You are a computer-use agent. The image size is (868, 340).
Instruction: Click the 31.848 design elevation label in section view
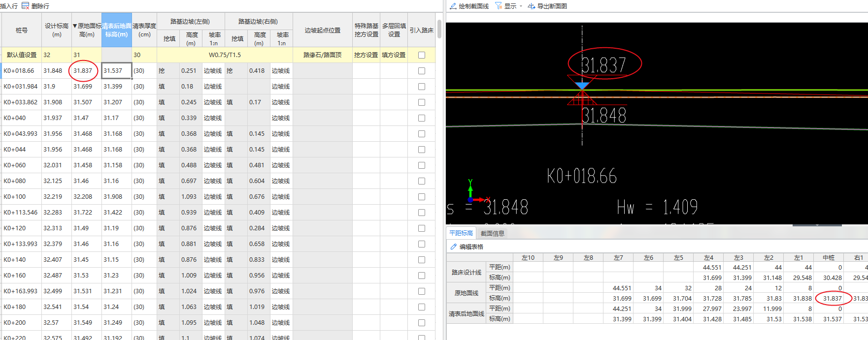[604, 116]
